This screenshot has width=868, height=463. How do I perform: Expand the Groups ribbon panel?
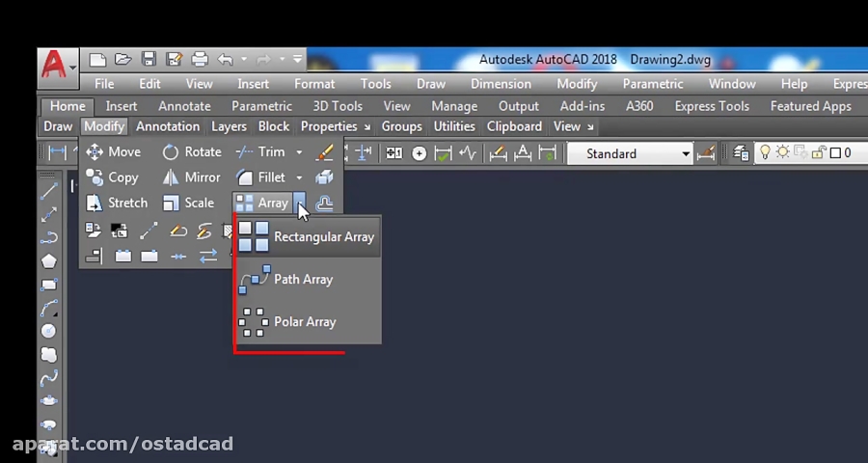coord(402,126)
